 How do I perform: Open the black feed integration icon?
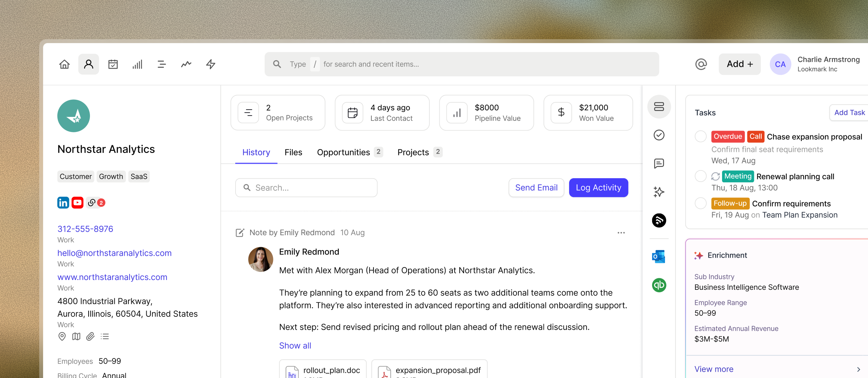(659, 220)
